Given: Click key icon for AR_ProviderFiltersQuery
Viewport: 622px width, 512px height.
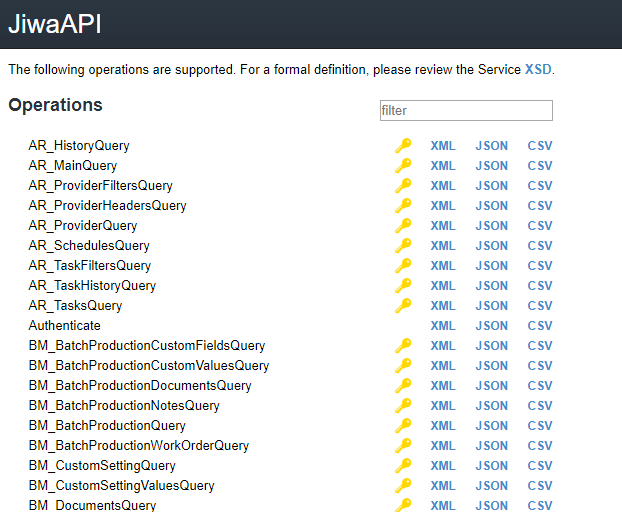Looking at the screenshot, I should point(403,186).
